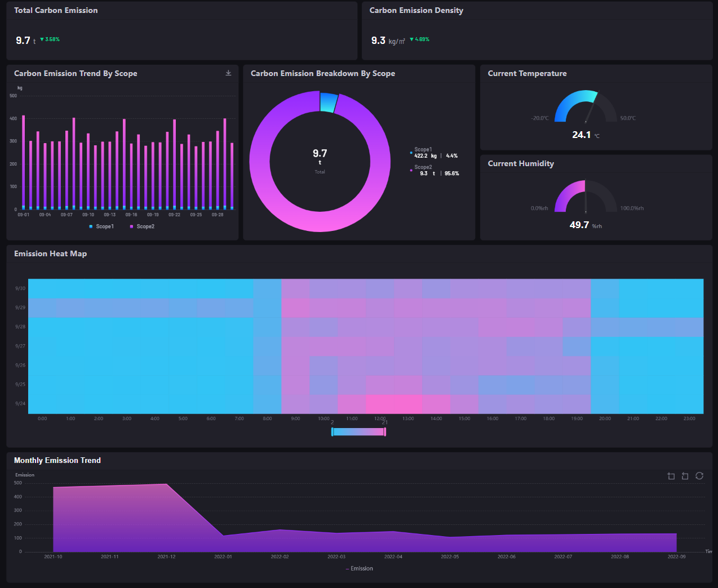The width and height of the screenshot is (718, 588).
Task: Click the green down arrow beside 3.58%
Action: coord(42,39)
